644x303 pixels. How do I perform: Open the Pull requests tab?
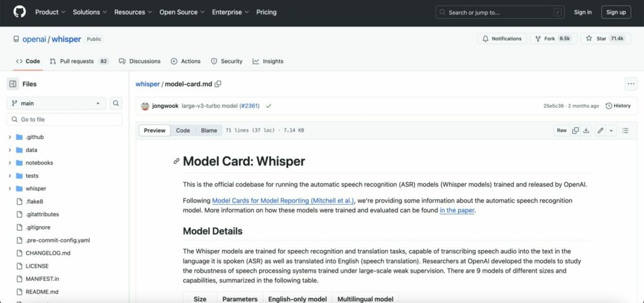click(77, 61)
